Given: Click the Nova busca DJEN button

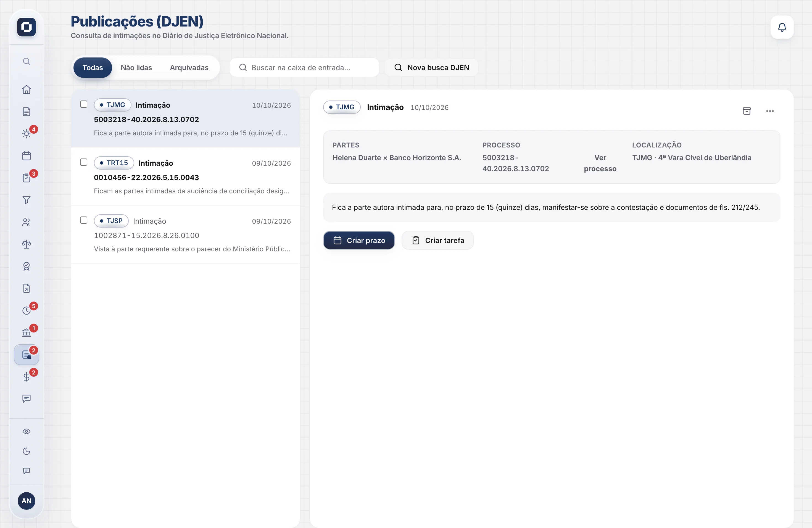Looking at the screenshot, I should [431, 68].
